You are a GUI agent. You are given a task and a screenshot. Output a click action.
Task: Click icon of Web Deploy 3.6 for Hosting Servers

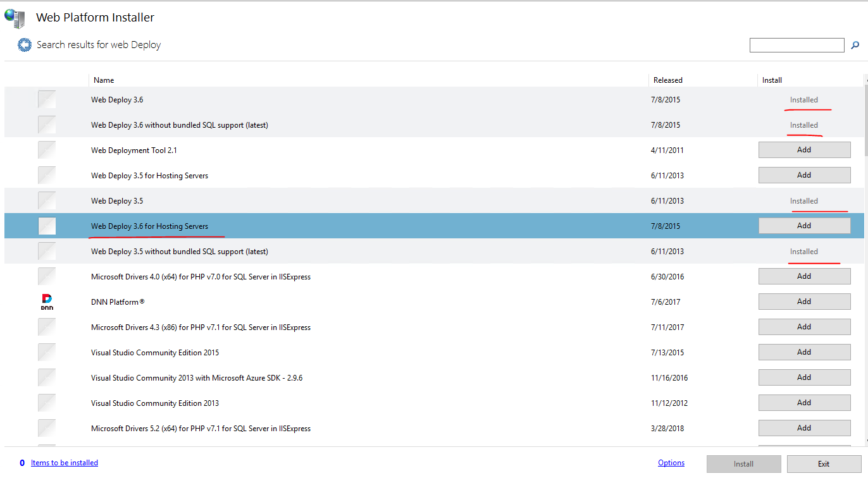pos(47,226)
